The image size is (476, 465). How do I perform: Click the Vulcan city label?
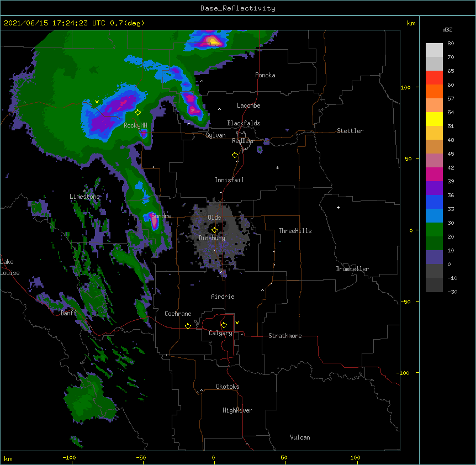coord(300,437)
